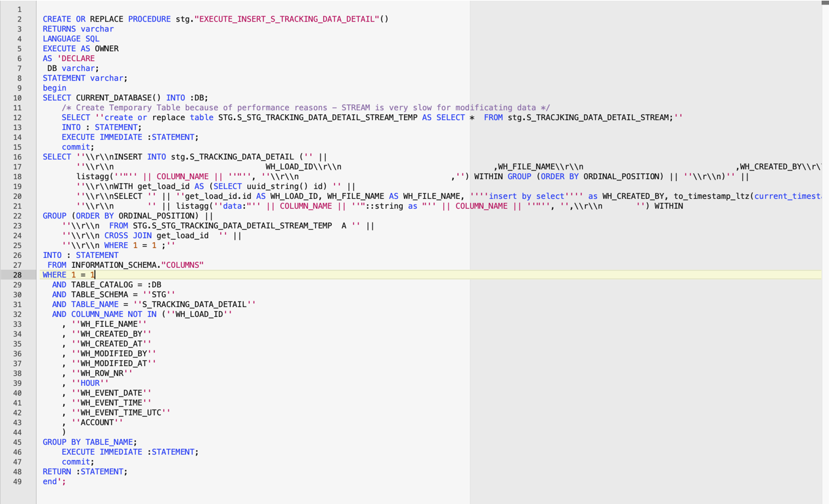The height and width of the screenshot is (504, 829).
Task: Click the RETURN :STATEMENT line
Action: tap(85, 472)
